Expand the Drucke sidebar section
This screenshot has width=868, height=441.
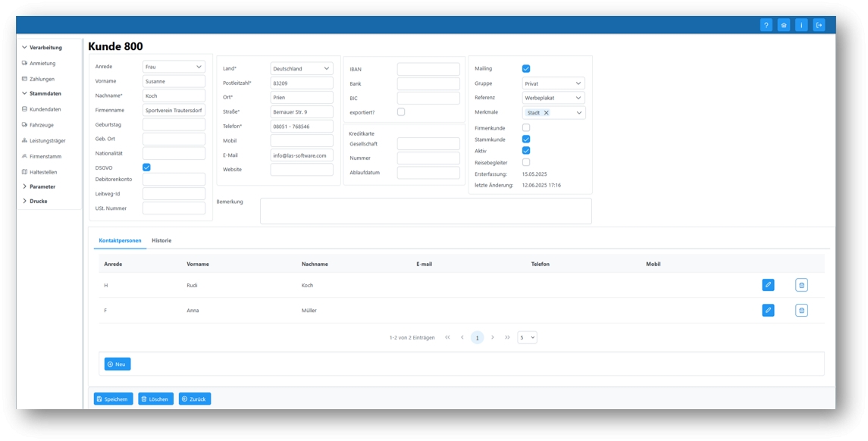click(35, 201)
